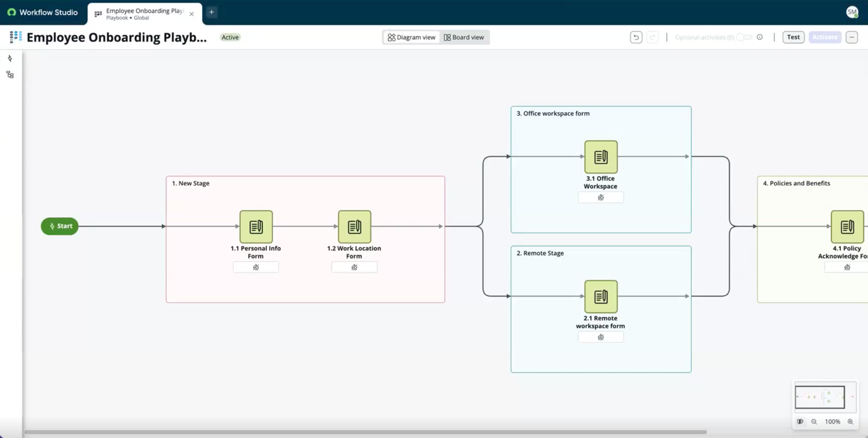The width and height of the screenshot is (868, 438).
Task: Click automation box under 2.1 Remote workspace form
Action: pyautogui.click(x=601, y=337)
